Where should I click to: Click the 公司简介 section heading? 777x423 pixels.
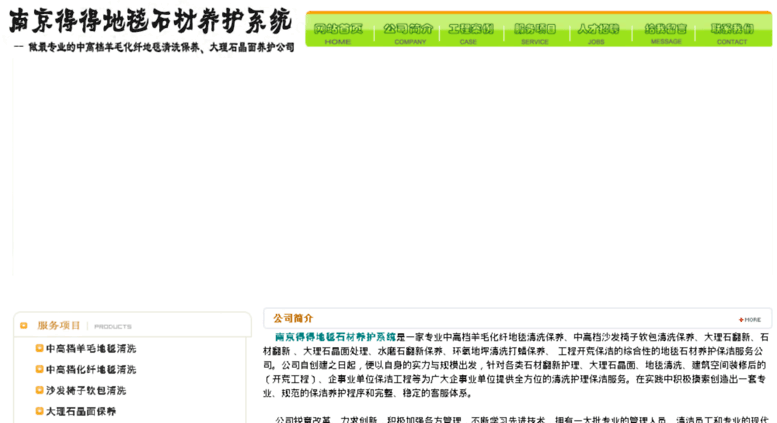pyautogui.click(x=293, y=318)
